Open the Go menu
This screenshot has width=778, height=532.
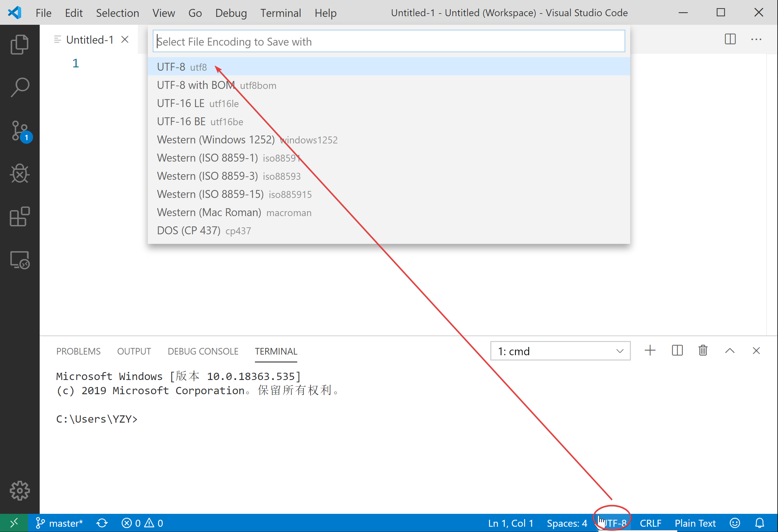coord(195,13)
